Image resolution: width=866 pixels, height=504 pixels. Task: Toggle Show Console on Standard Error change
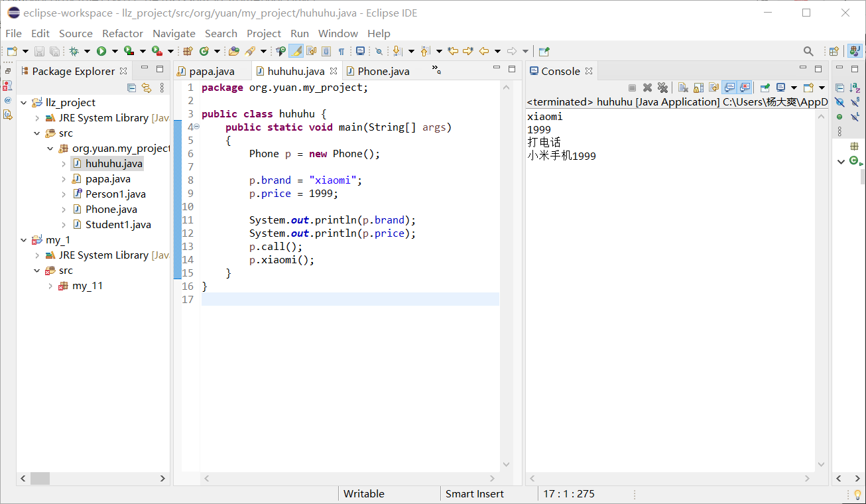point(745,88)
